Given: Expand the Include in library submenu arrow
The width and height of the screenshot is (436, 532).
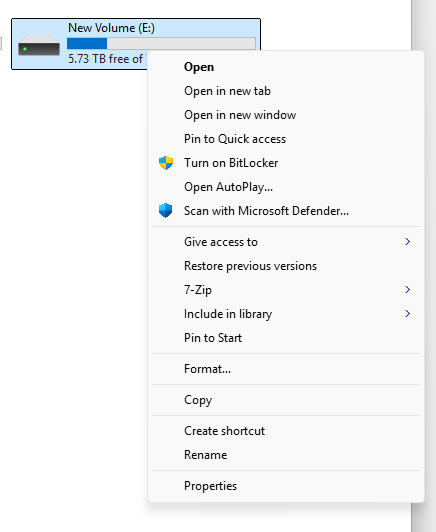Looking at the screenshot, I should 407,314.
